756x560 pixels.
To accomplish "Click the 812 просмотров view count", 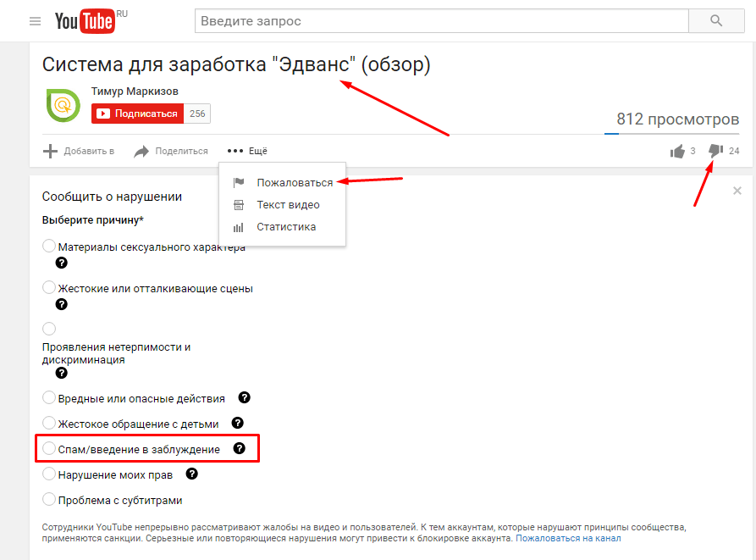I will tap(678, 119).
